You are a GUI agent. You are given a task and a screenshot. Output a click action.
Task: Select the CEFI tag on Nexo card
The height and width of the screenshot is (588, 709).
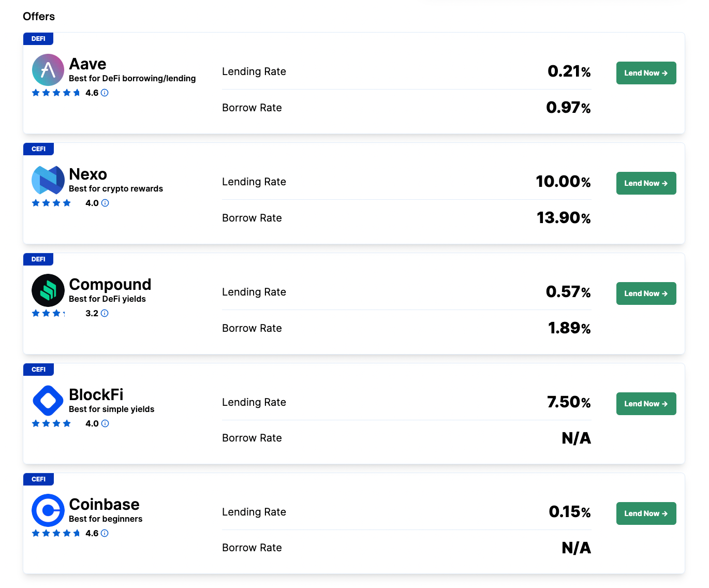[38, 149]
